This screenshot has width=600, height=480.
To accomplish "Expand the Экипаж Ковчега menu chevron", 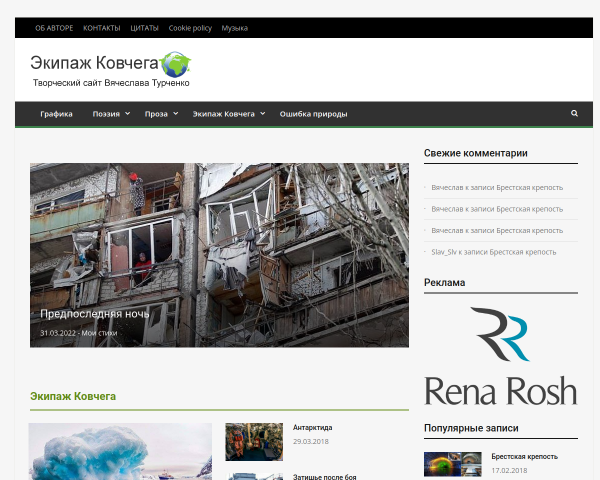I will click(262, 114).
